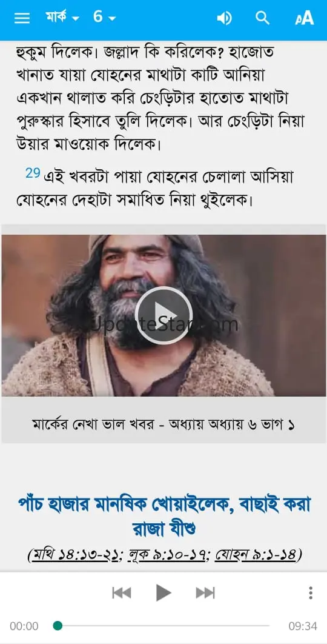Tap the heading পাঁচ হাজার মানষিক খোয়াইলেক

click(x=123, y=503)
